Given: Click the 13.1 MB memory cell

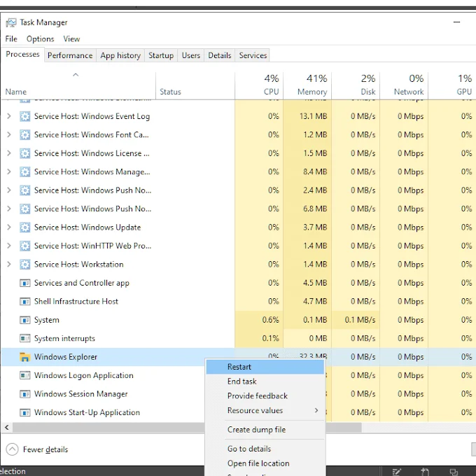Looking at the screenshot, I should pos(307,116).
